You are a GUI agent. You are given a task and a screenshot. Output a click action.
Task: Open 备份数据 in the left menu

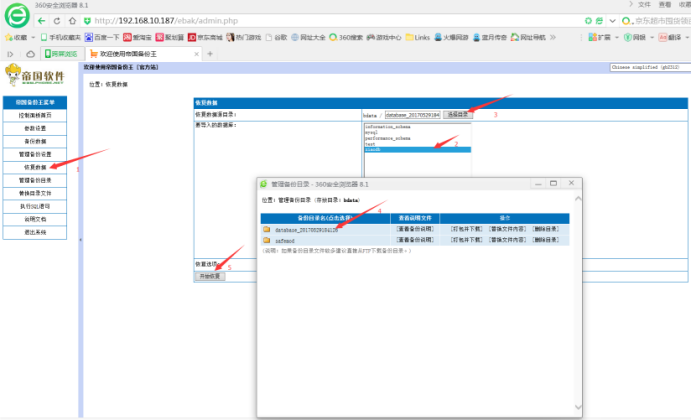[35, 141]
